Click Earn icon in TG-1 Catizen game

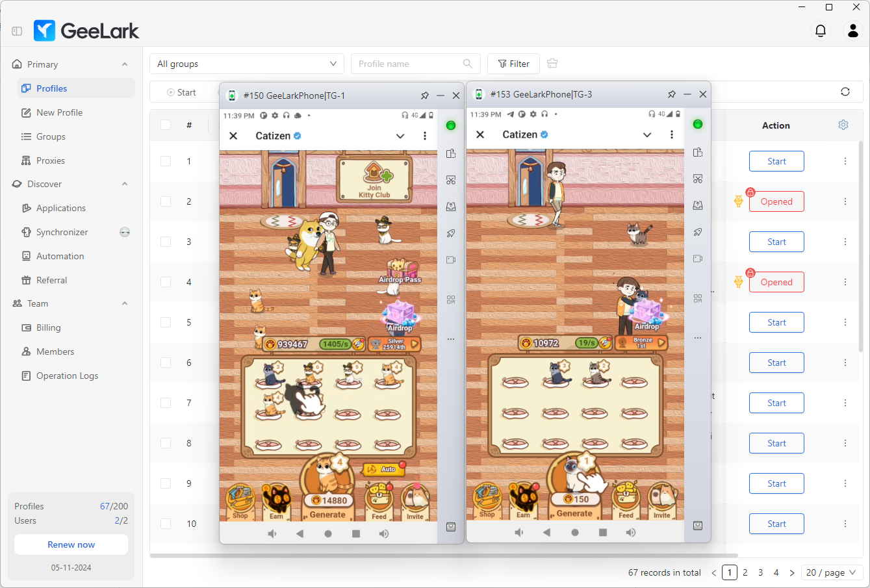coord(277,502)
